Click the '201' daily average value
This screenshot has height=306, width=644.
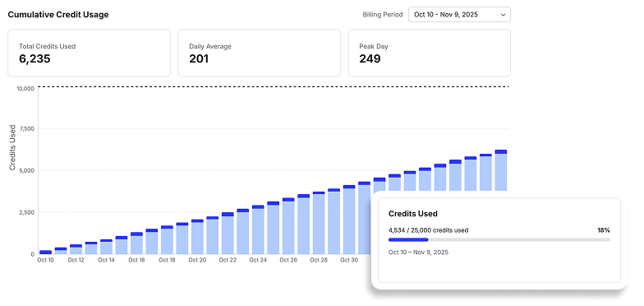pyautogui.click(x=199, y=59)
